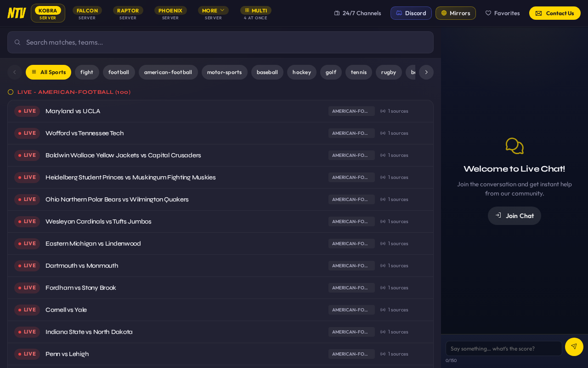Click sources broadcast icon for Maryland vs UCLA

[383, 111]
